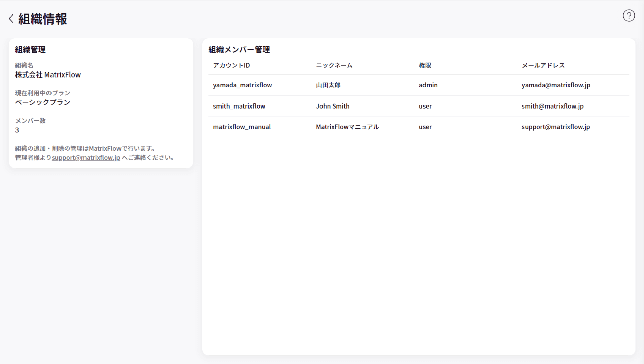Click the メンバー数 label
Screen dimensions: 644x364
point(30,121)
